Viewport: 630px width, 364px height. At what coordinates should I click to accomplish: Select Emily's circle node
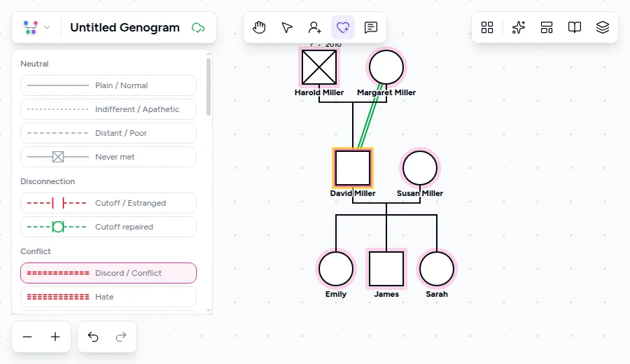coord(336,269)
